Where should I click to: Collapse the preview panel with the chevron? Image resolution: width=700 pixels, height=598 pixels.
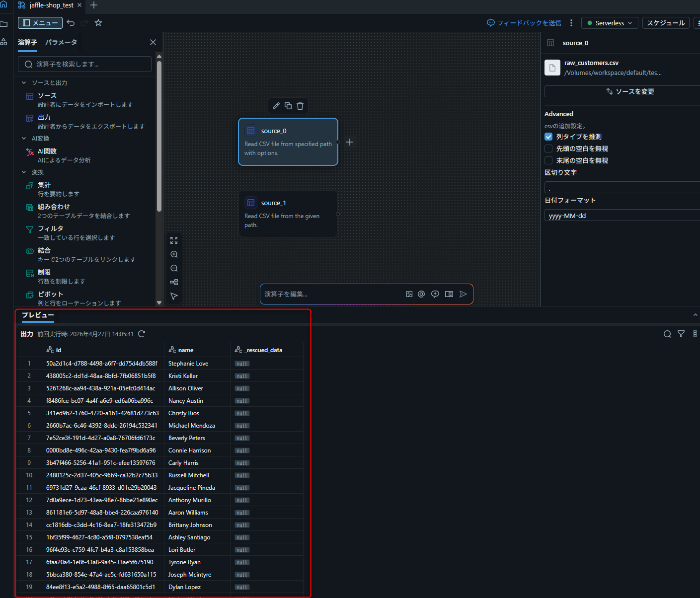point(696,315)
